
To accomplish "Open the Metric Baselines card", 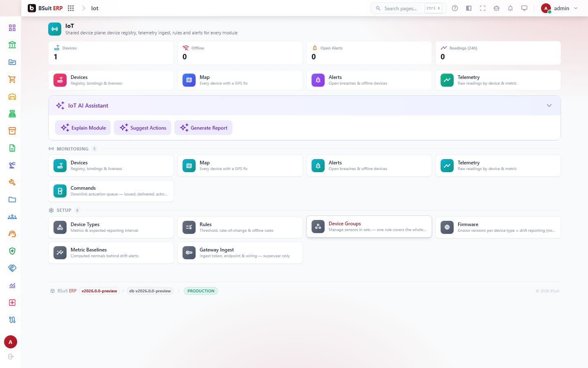I will pos(111,253).
